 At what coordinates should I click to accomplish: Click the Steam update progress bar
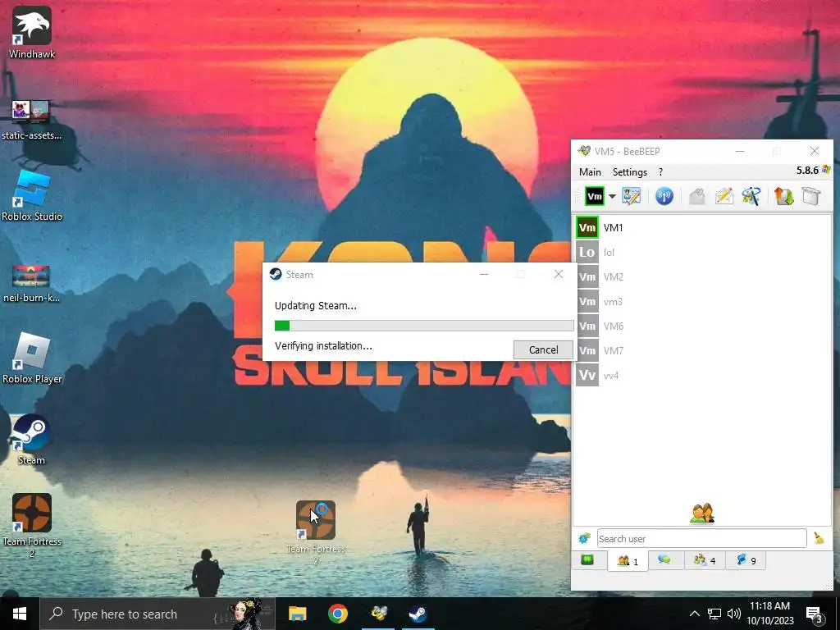click(424, 326)
